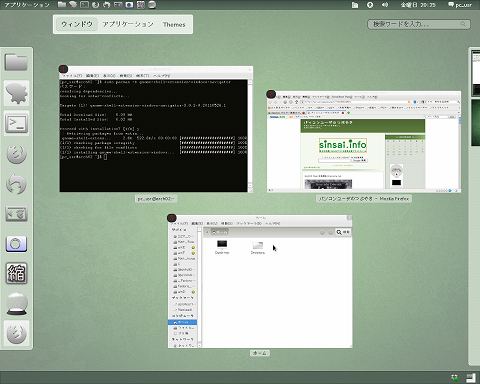The height and width of the screenshot is (384, 480).
Task: Close the Firefox window via its round button
Action: 271,94
